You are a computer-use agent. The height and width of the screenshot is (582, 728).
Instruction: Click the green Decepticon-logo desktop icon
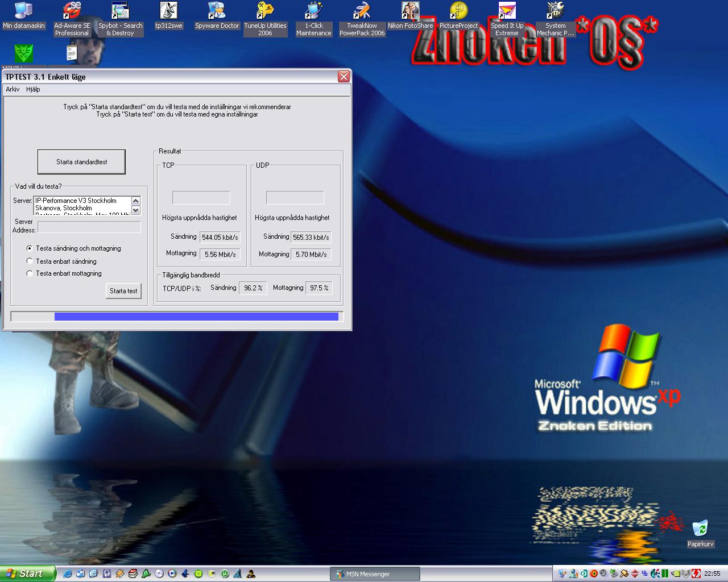(23, 53)
